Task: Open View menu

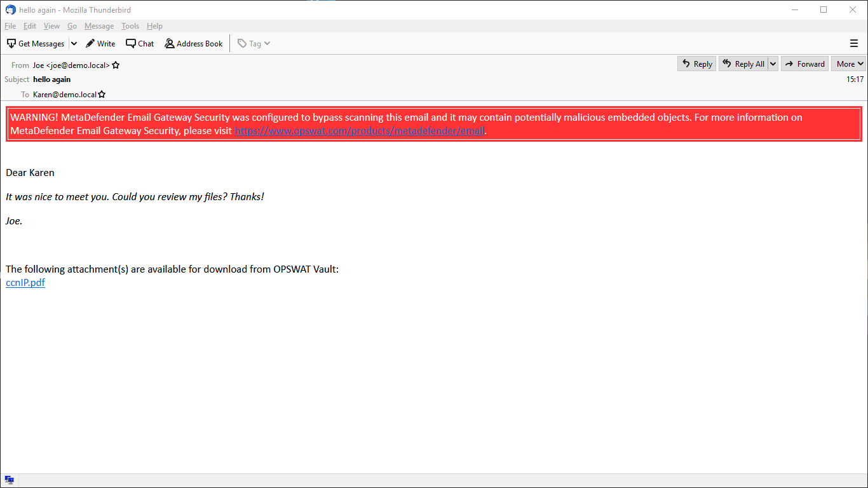Action: [51, 26]
